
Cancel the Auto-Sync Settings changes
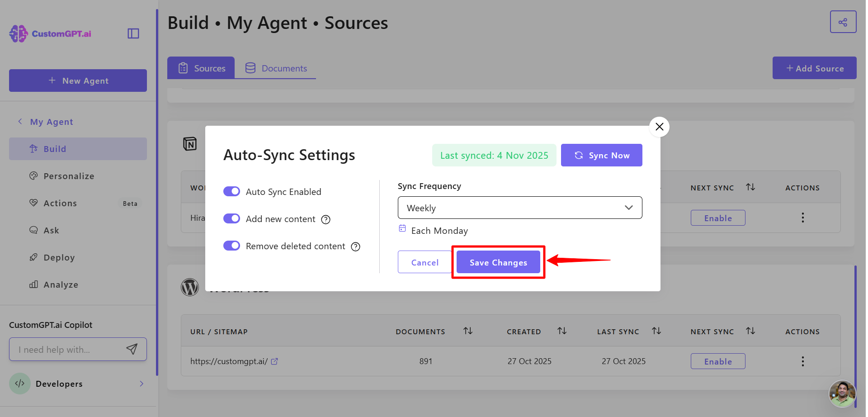click(x=425, y=262)
